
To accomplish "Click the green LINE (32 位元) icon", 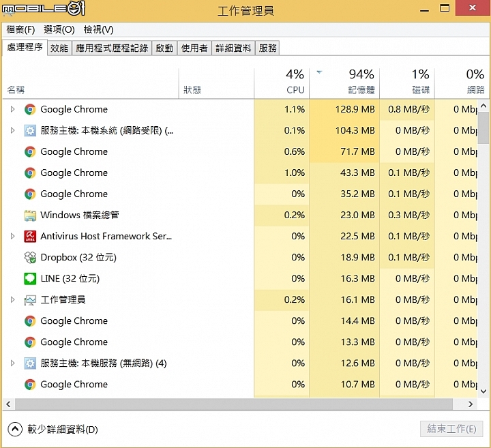I will [x=30, y=279].
